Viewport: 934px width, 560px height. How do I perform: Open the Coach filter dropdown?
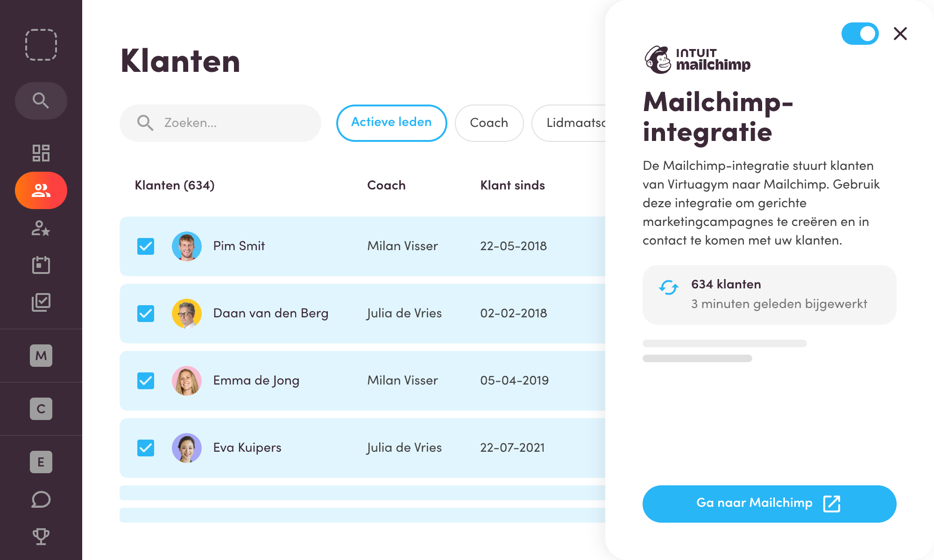(x=489, y=123)
